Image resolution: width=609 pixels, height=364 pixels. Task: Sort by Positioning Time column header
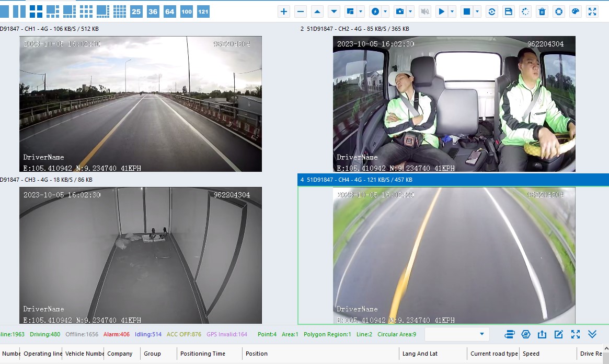203,354
